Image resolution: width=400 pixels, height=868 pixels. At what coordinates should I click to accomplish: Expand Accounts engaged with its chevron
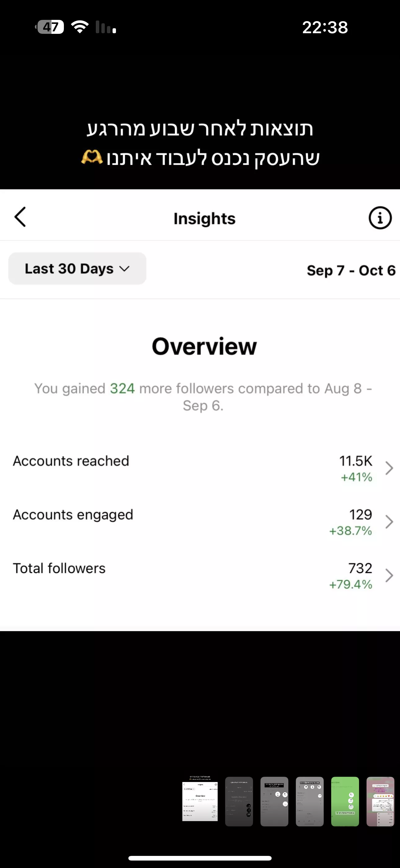pos(389,522)
